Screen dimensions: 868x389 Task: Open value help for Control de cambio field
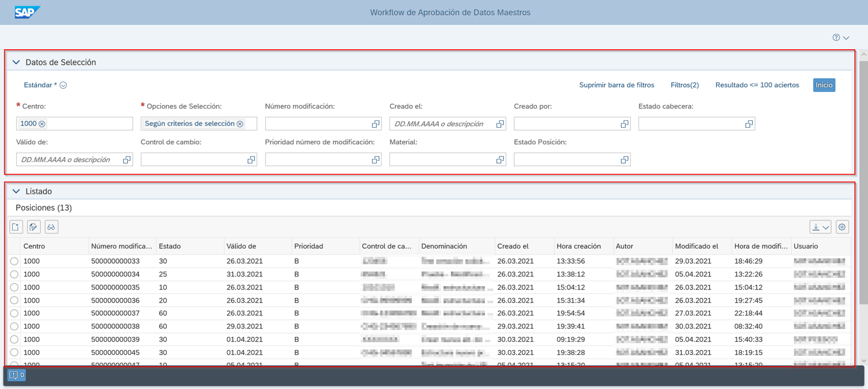(251, 160)
